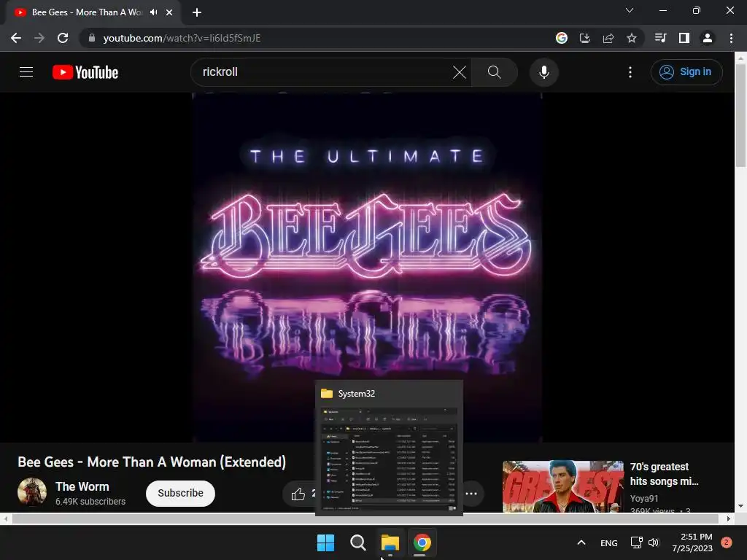Like the video with thumbs up
The width and height of the screenshot is (747, 560).
pyautogui.click(x=298, y=494)
